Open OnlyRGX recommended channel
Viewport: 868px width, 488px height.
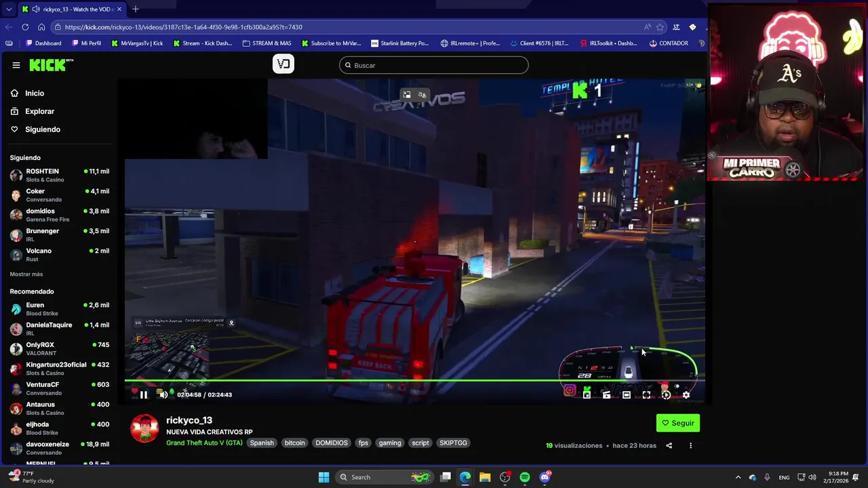[59, 348]
